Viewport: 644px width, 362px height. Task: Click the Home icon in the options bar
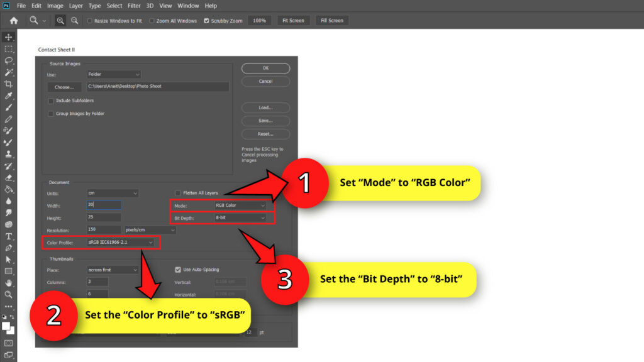point(13,20)
